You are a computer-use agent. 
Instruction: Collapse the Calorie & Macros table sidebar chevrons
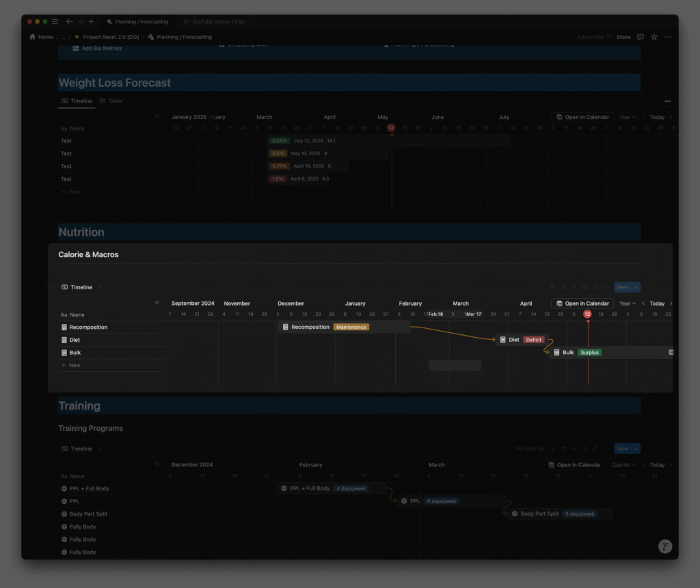point(157,302)
